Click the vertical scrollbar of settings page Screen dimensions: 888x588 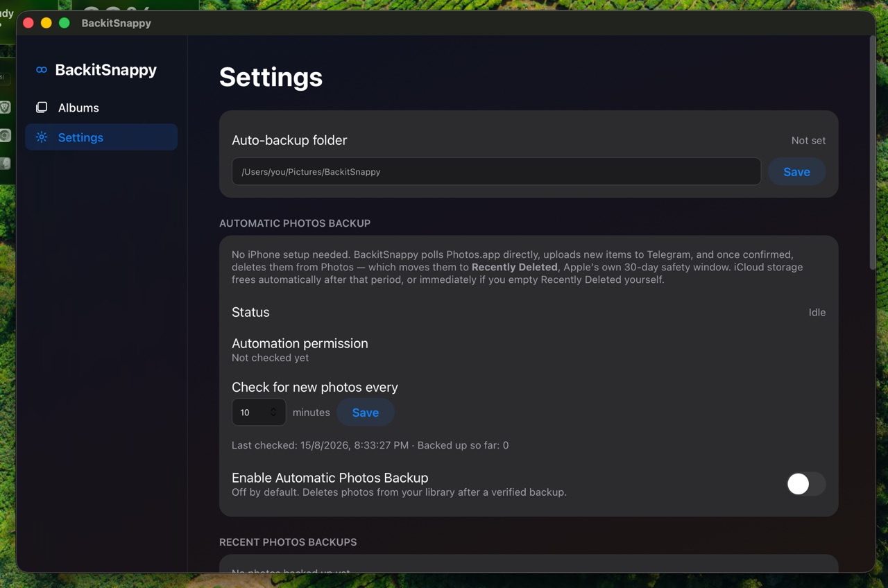click(872, 153)
